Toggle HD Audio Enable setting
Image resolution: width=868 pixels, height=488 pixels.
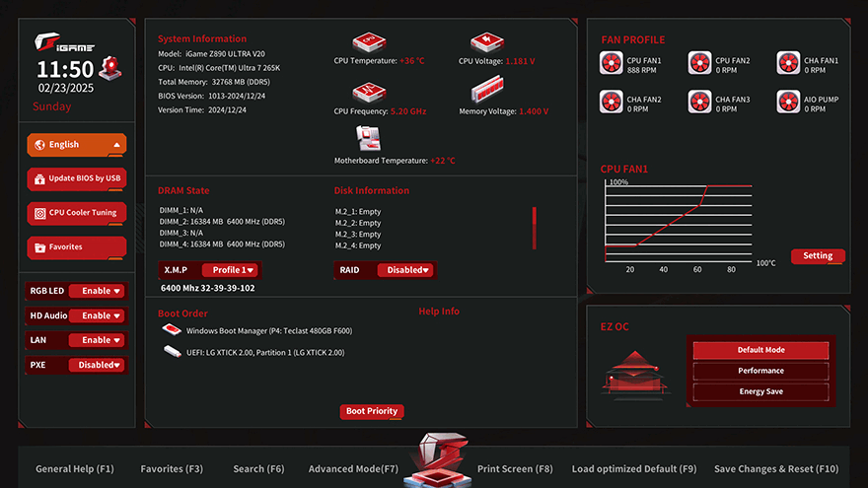pos(102,315)
